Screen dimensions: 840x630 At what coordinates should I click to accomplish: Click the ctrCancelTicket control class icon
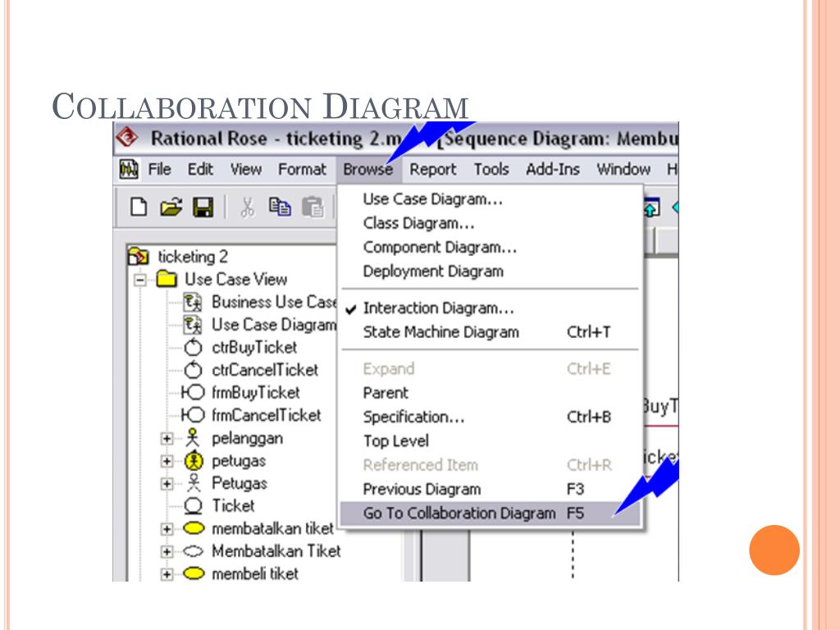pos(193,370)
